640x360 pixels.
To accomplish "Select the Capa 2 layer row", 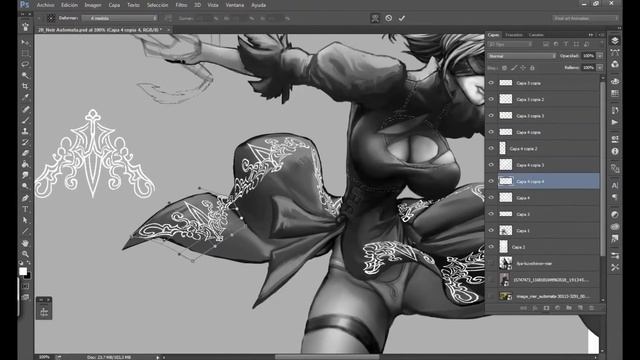I will [543, 247].
